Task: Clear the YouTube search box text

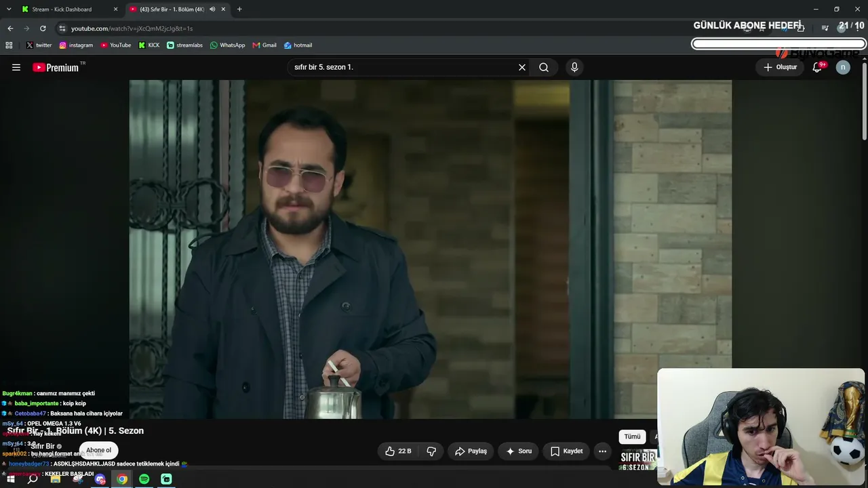Action: coord(522,67)
